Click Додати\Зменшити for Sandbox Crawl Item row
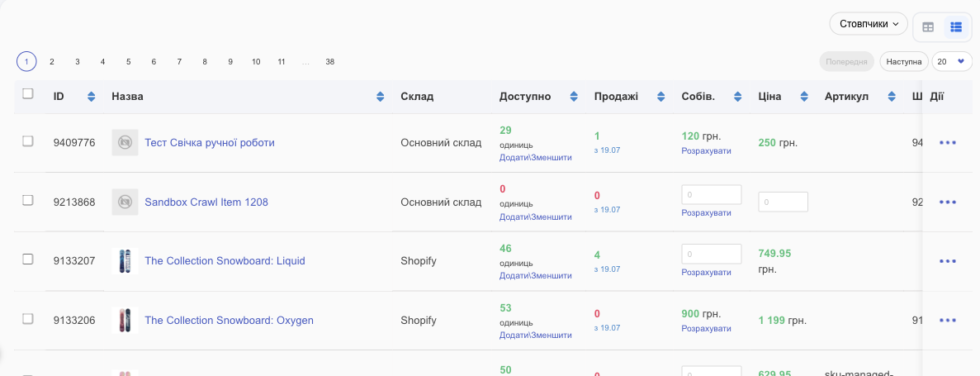 [536, 217]
